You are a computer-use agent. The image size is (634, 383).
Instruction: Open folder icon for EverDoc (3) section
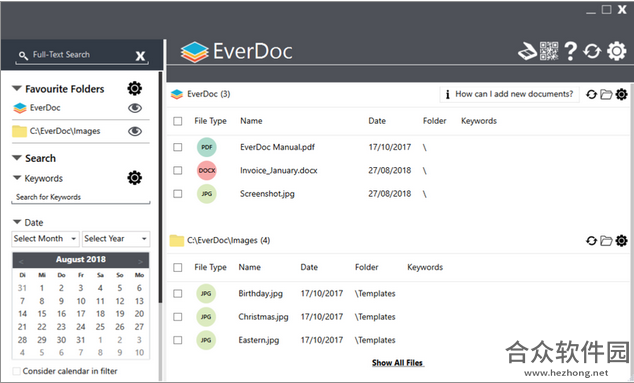pos(606,94)
